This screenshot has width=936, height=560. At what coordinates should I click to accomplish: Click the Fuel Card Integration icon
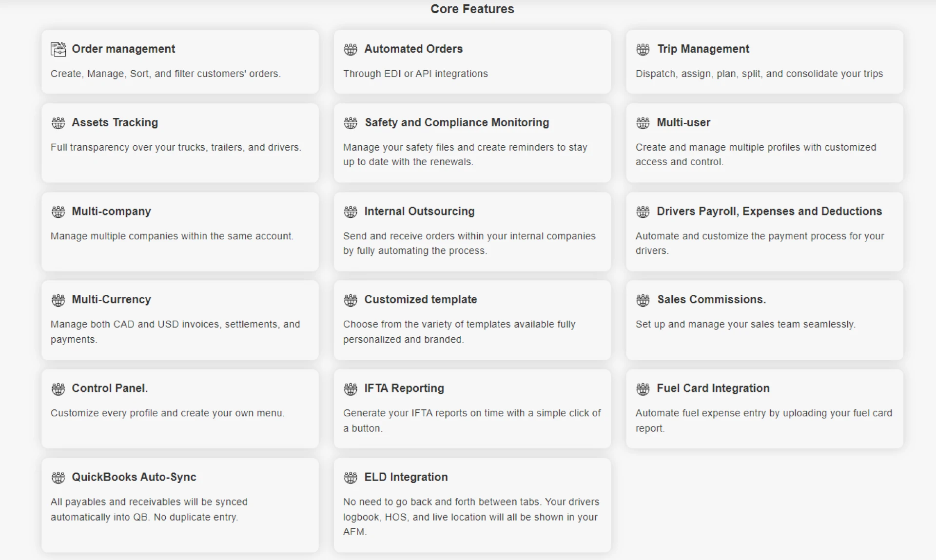(643, 388)
